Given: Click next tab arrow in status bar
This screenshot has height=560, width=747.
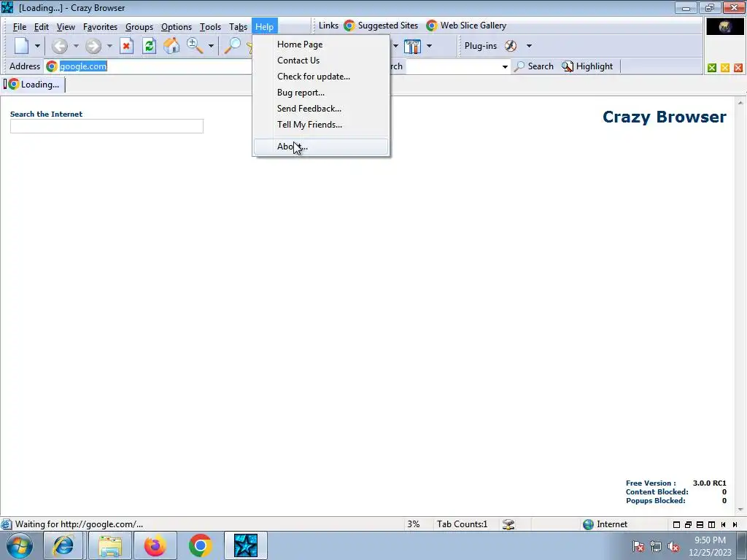Looking at the screenshot, I should coord(735,525).
